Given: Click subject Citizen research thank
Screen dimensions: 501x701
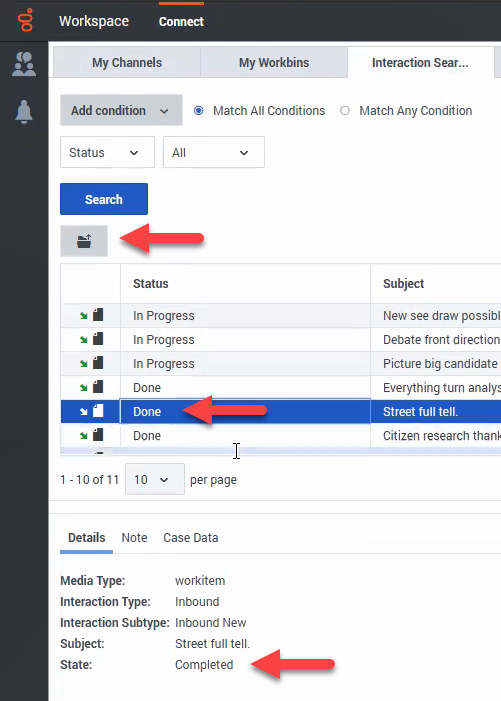Looking at the screenshot, I should click(x=442, y=435).
